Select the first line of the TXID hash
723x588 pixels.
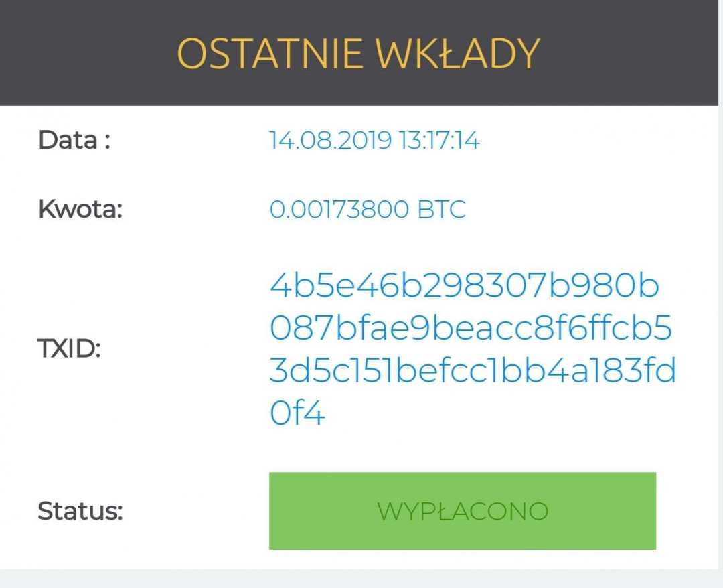click(x=463, y=285)
